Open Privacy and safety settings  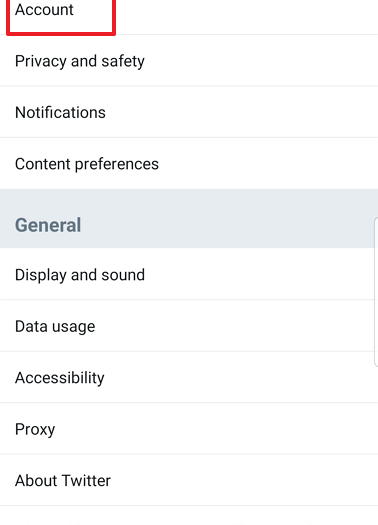[189, 61]
